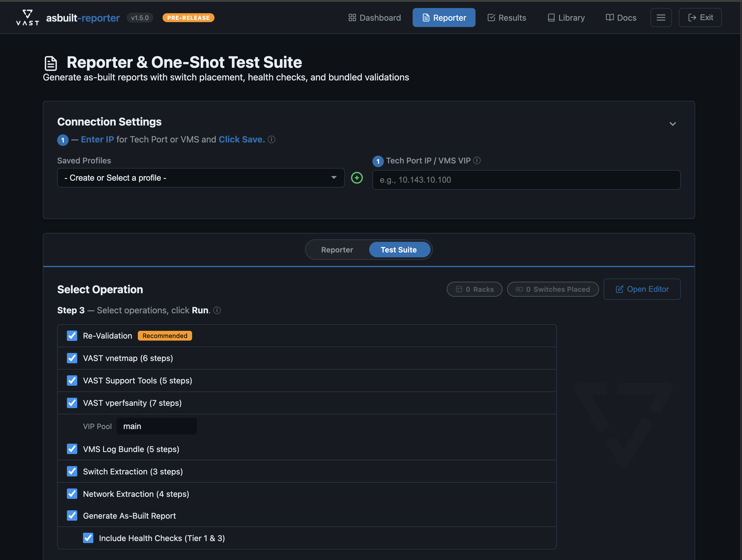Add a new saved profile with plus icon

point(357,178)
